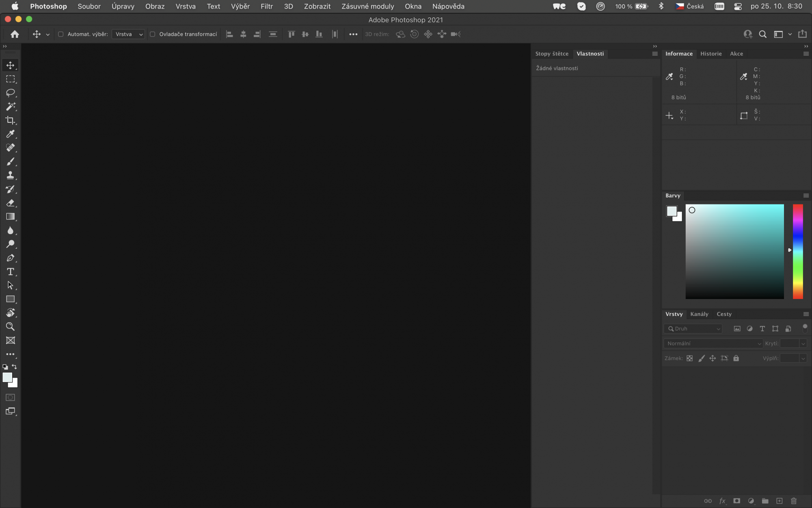Toggle Quick Mask mode icon

click(11, 397)
